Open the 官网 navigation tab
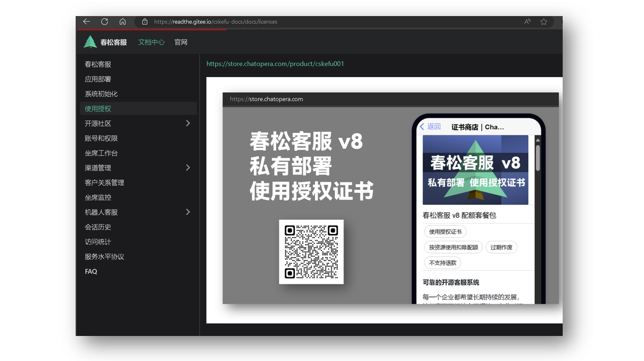This screenshot has height=361, width=644. (181, 42)
